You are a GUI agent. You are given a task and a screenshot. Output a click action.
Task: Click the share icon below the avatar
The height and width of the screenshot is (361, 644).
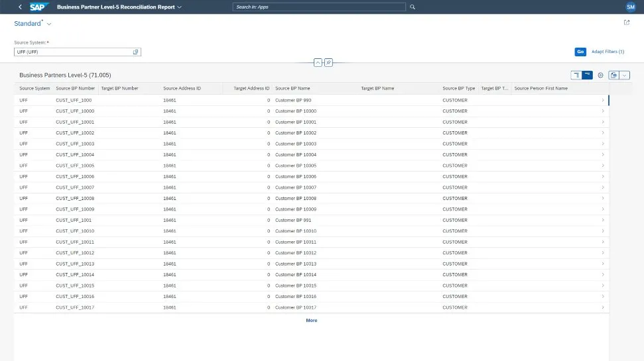[x=627, y=23]
